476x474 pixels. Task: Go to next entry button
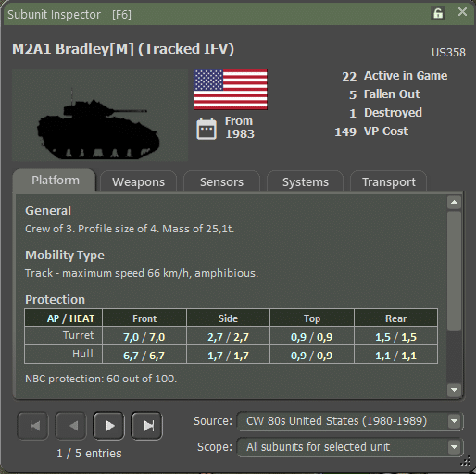108,426
